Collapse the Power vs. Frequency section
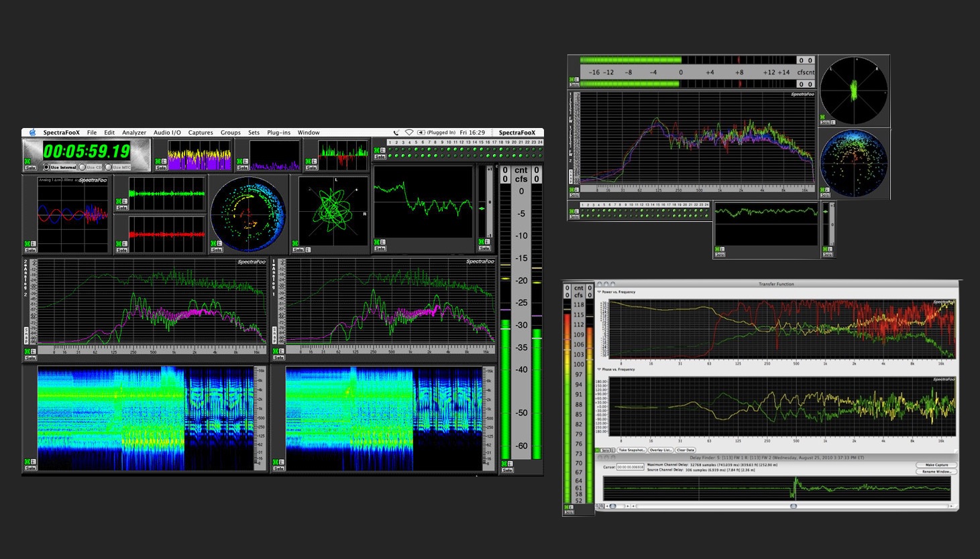Screen dimensions: 980x559 point(599,292)
